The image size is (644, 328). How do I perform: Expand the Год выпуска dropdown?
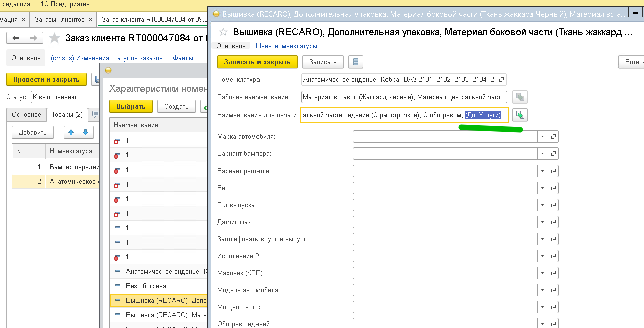click(542, 205)
